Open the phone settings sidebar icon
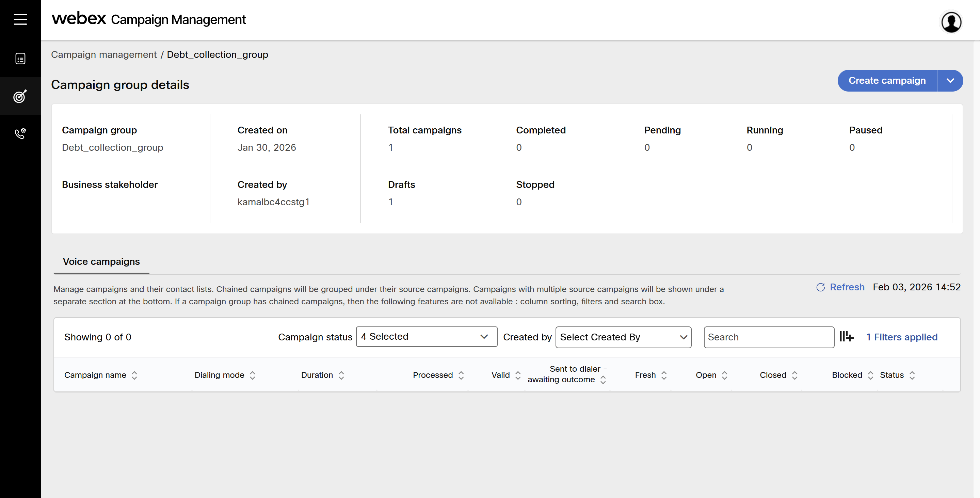This screenshot has height=498, width=980. click(x=20, y=133)
